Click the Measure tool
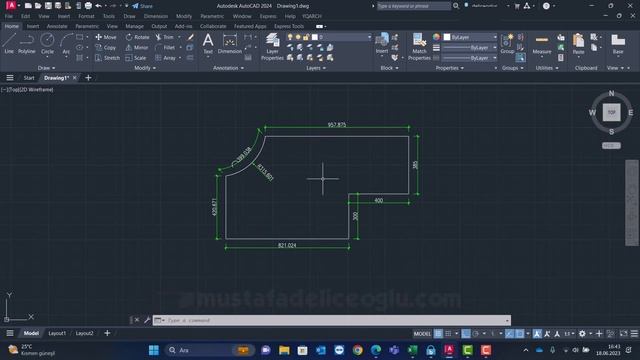This screenshot has width=640, height=360. click(x=542, y=44)
